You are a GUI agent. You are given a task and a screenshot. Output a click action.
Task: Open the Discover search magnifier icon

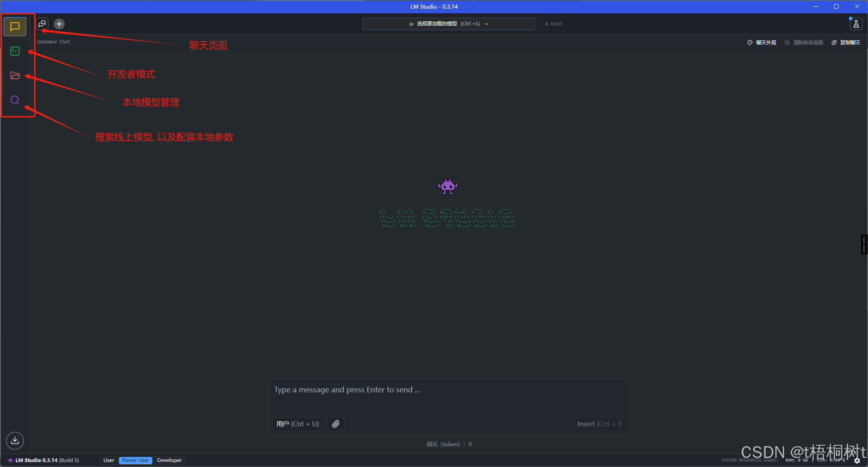click(x=15, y=100)
